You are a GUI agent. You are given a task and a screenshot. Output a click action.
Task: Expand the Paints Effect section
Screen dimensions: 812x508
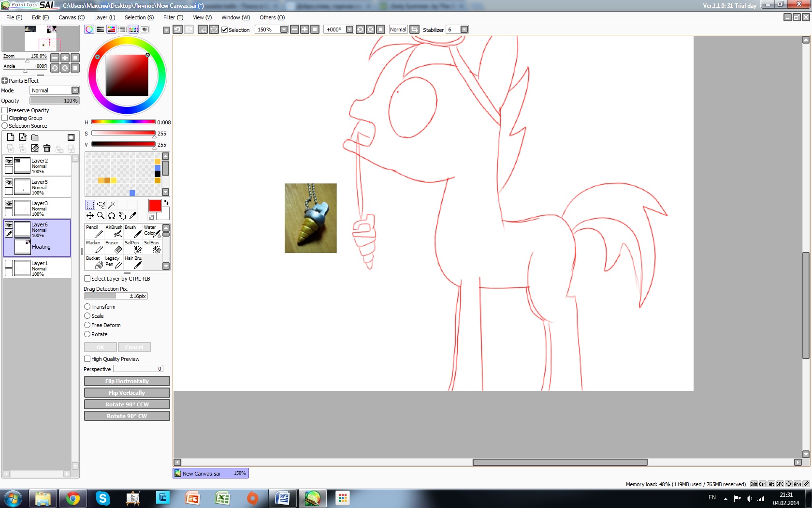5,81
